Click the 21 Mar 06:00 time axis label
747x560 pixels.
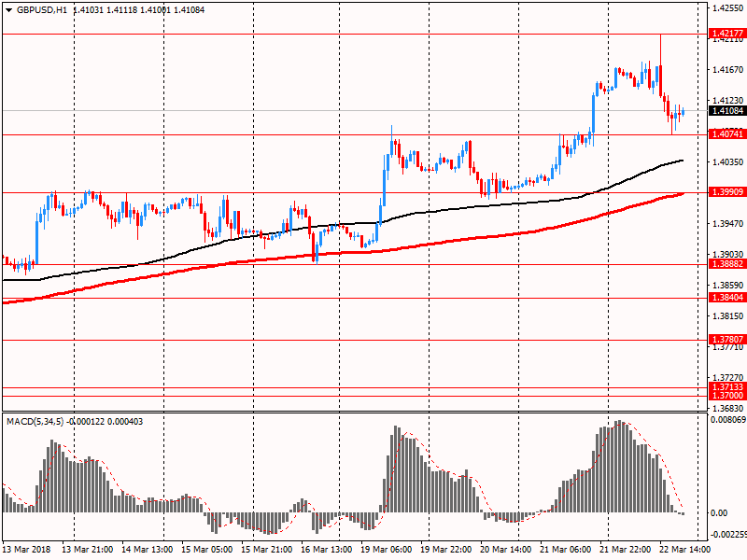566,550
